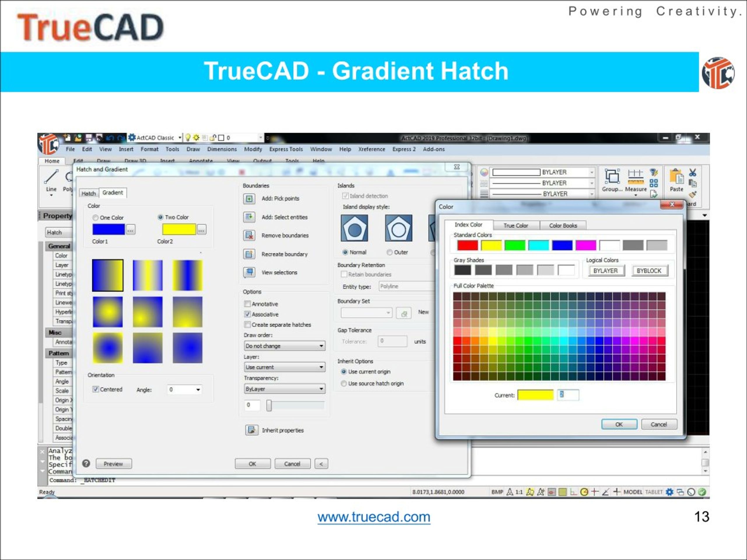Switch to the Hatch tab
This screenshot has height=560, width=747.
[89, 193]
